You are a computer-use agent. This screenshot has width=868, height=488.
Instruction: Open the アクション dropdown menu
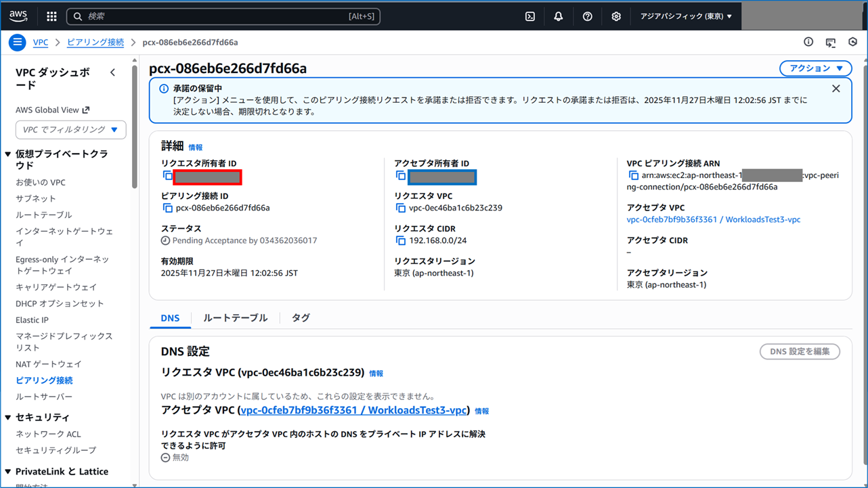point(815,68)
